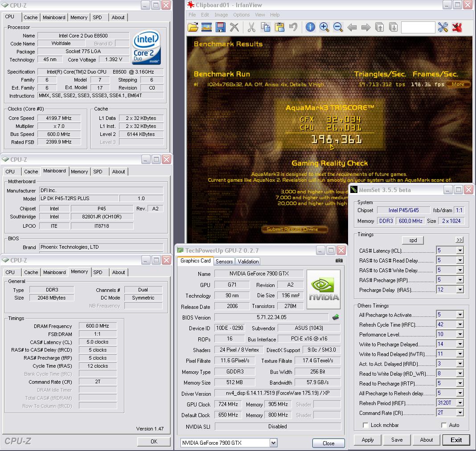Click the undo arrow icon in IrfanView
Image resolution: width=476 pixels, height=451 pixels.
(293, 27)
